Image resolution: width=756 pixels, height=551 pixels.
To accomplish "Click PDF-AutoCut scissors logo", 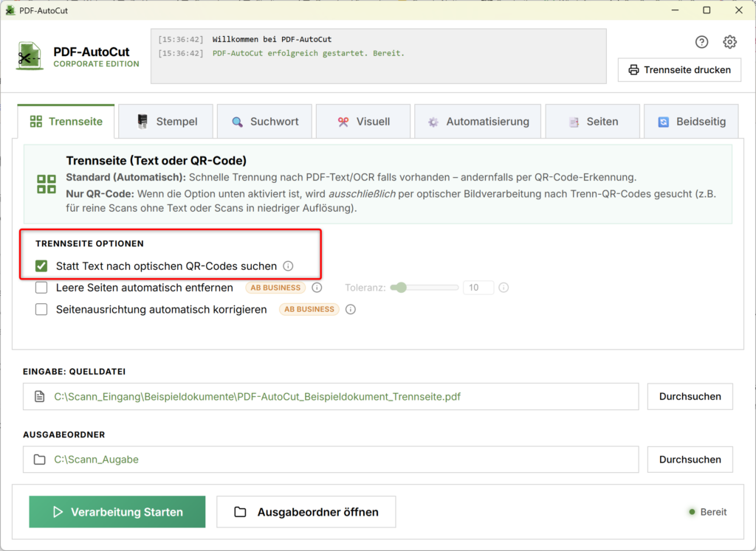I will pos(30,56).
